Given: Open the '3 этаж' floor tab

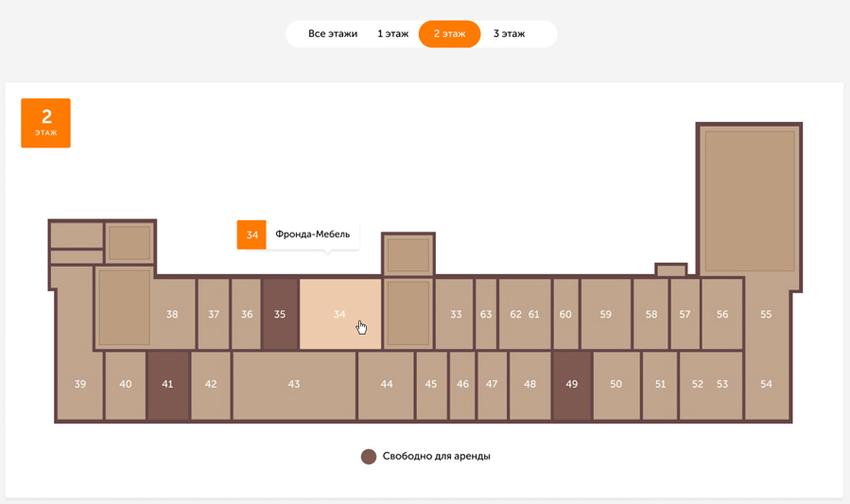Looking at the screenshot, I should [509, 34].
